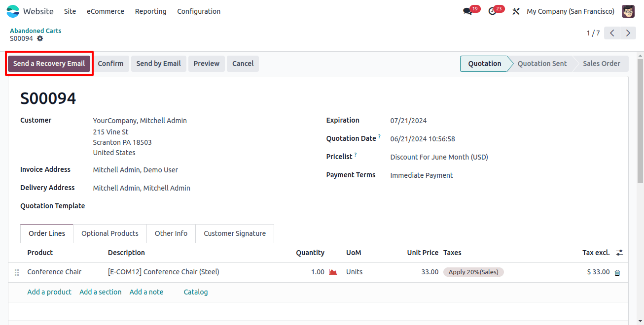Click the Website app logo icon
Viewport: 644px width, 325px height.
click(x=13, y=11)
